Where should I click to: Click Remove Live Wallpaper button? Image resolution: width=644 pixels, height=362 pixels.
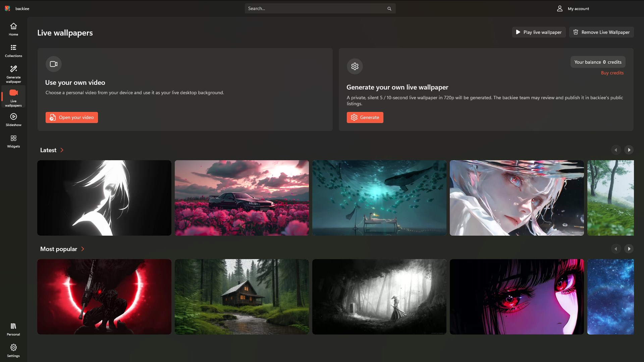(x=601, y=32)
